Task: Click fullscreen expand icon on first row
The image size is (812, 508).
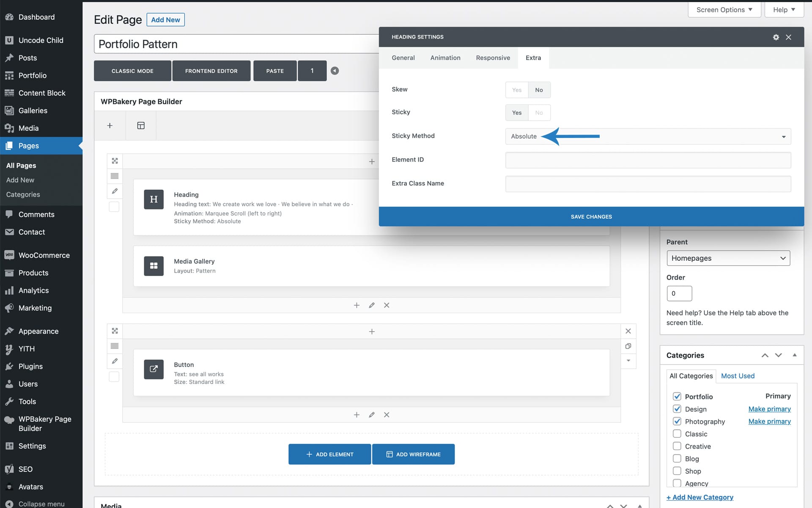Action: (115, 161)
